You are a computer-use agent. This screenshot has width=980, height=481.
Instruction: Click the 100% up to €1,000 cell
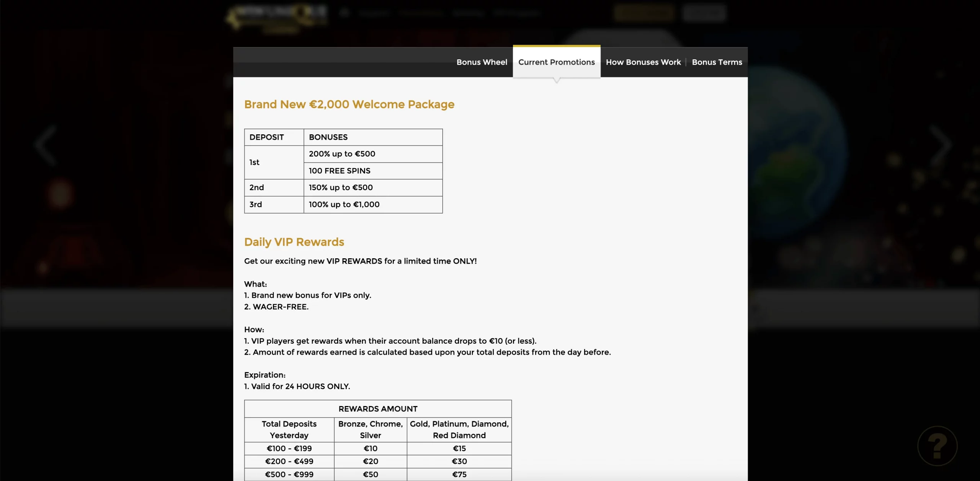[x=373, y=204]
